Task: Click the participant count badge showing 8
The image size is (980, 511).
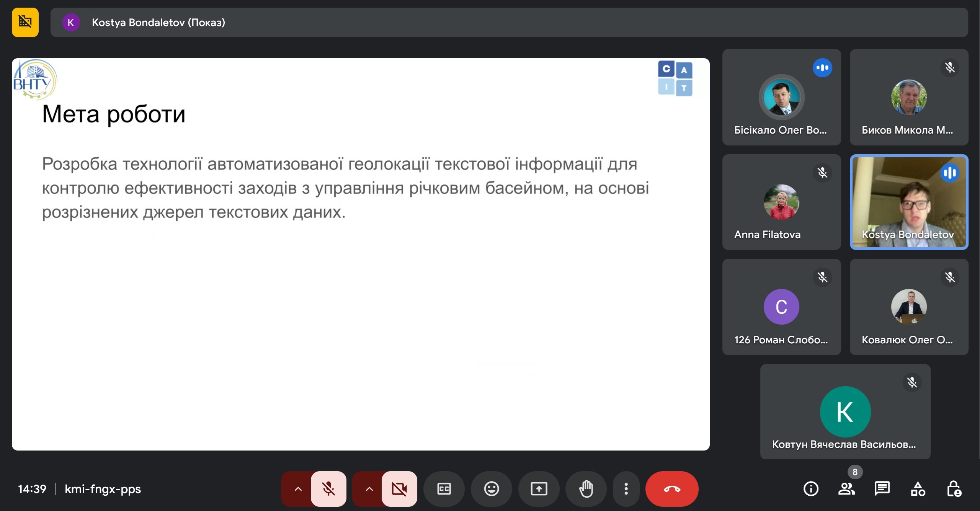Action: click(855, 472)
